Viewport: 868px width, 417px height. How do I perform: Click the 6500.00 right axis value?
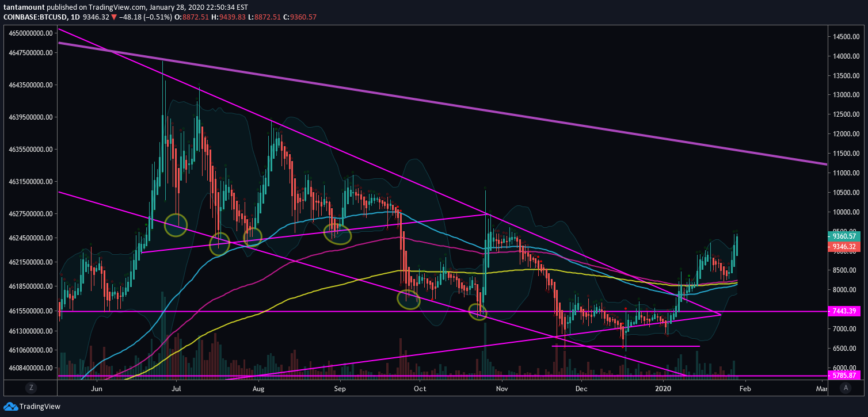(x=843, y=349)
